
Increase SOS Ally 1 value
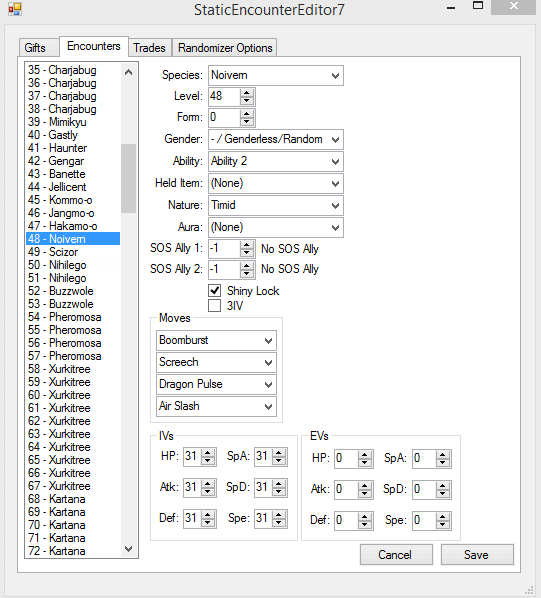[x=247, y=245]
